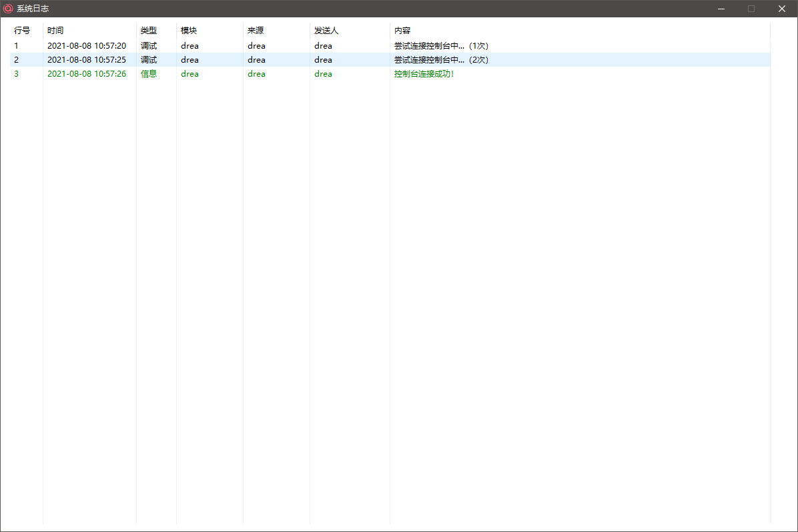Viewport: 798px width, 532px height.
Task: Select log entry 尝试连接控制台中 (2次)
Action: click(441, 60)
